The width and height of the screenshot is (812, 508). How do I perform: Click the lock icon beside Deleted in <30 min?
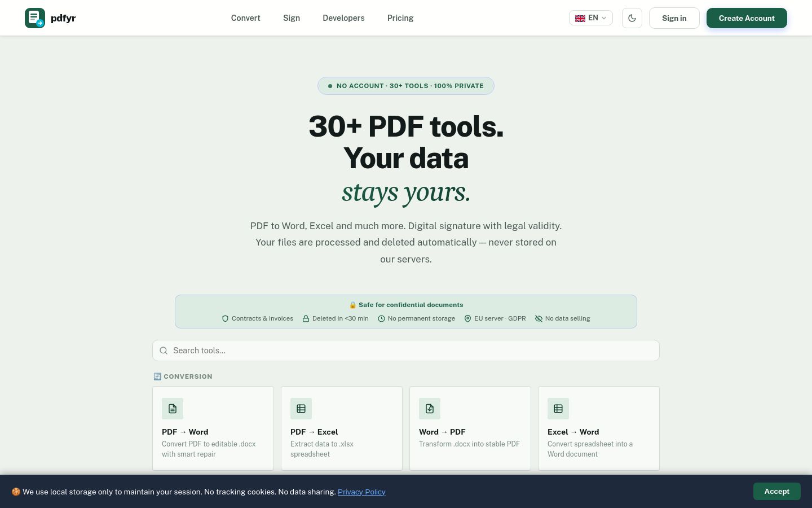click(x=306, y=319)
